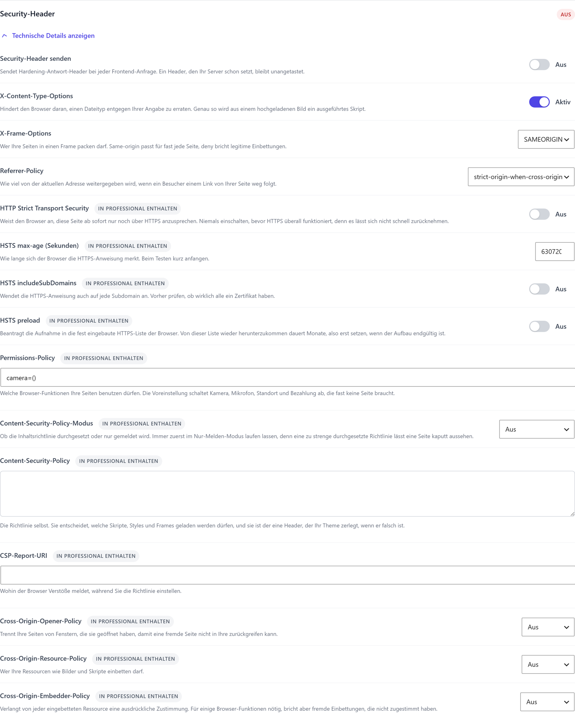The height and width of the screenshot is (728, 575).
Task: Click the Professional badge beside HSTS includeSubDomains
Action: [x=125, y=283]
